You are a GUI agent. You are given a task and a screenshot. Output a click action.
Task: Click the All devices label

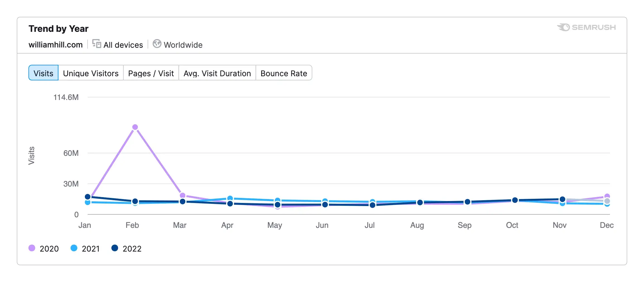point(123,45)
